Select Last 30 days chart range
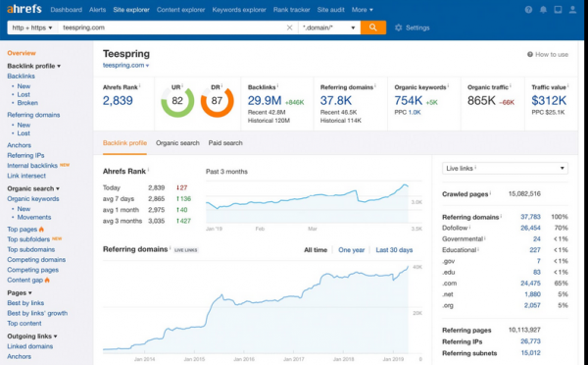Viewport: 588px width, 365px height. (394, 250)
